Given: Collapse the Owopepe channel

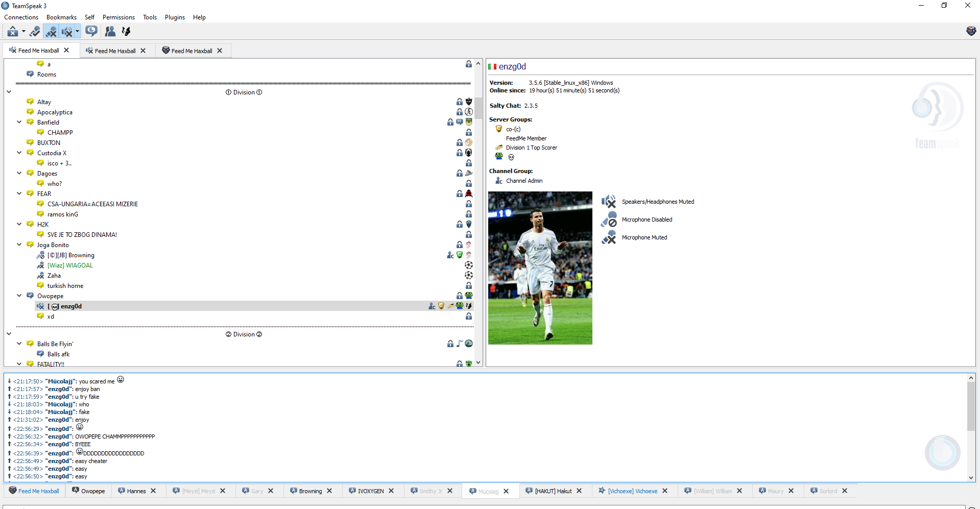Looking at the screenshot, I should click(19, 296).
